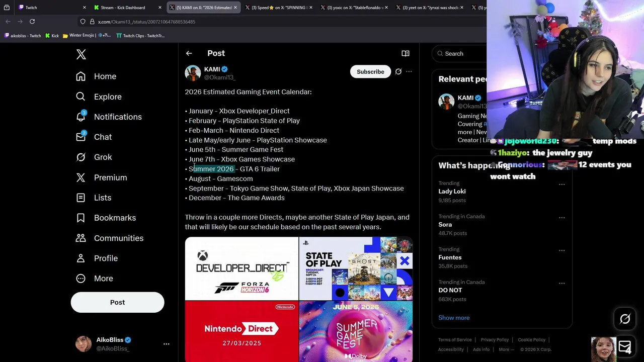
Task: Open Terms of Service link
Action: (455, 340)
